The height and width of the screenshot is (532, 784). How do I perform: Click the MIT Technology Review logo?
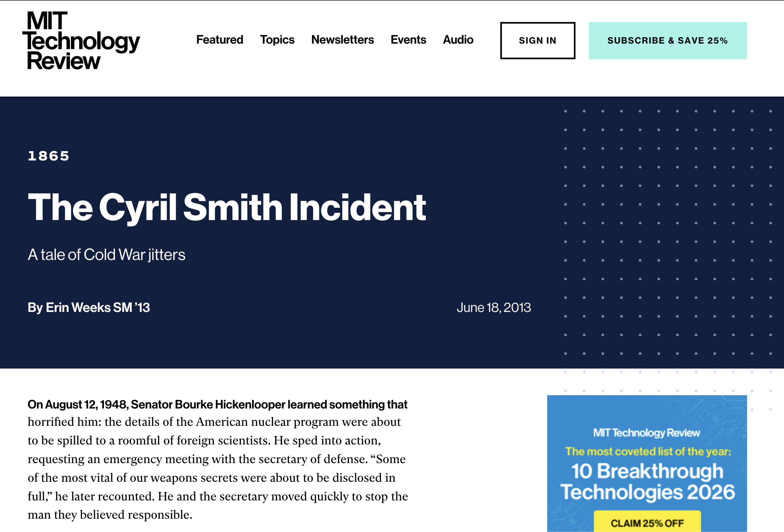click(x=80, y=41)
